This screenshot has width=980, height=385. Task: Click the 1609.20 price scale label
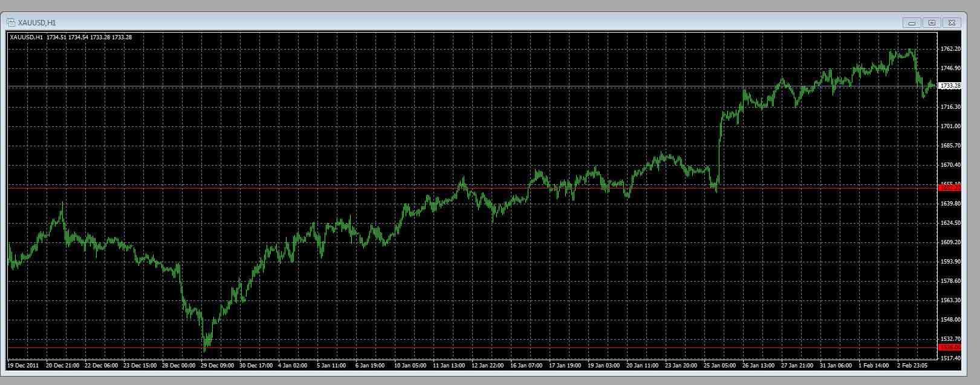point(950,242)
